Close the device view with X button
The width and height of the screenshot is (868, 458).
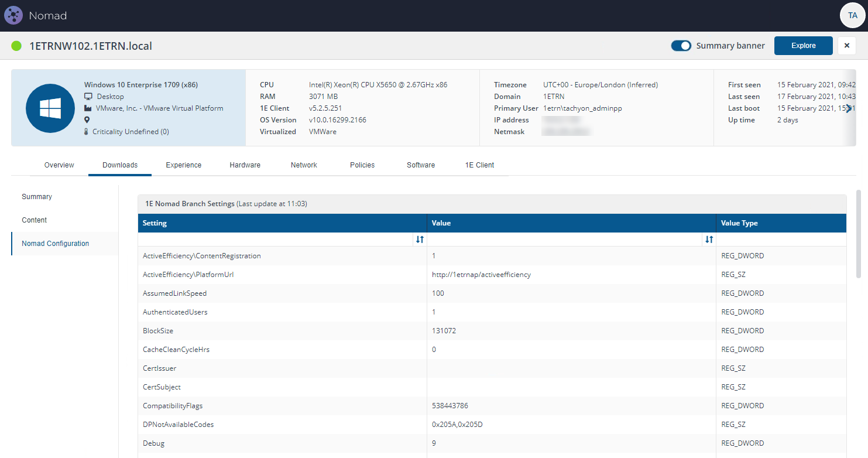(847, 46)
